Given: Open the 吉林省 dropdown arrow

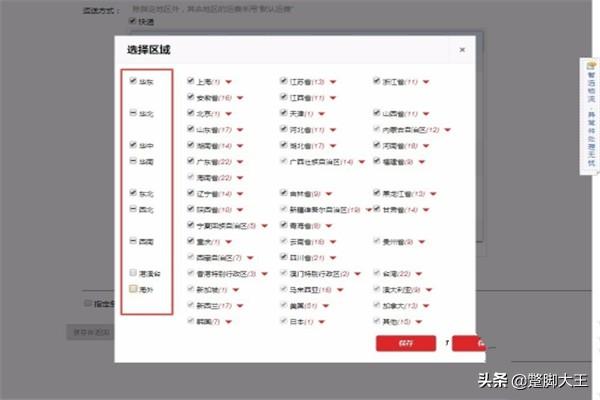Looking at the screenshot, I should click(329, 194).
